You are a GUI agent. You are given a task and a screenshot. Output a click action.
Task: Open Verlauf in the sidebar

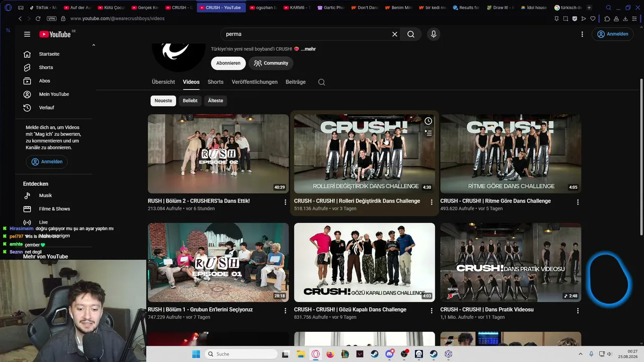(x=46, y=108)
